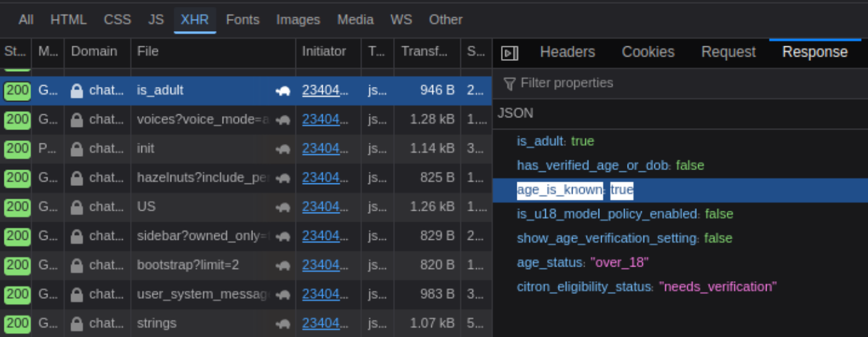Select the XHR filter tab
Viewport: 868px width, 337px height.
point(195,20)
